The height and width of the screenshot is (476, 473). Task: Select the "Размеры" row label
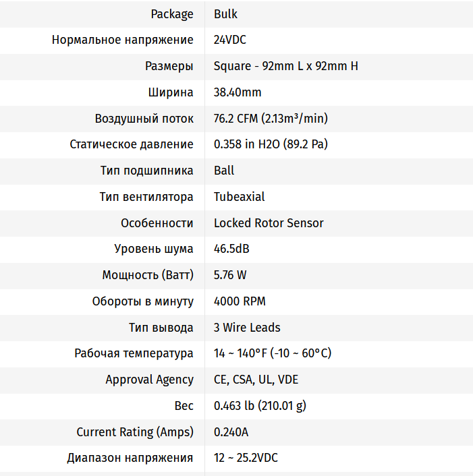169,66
